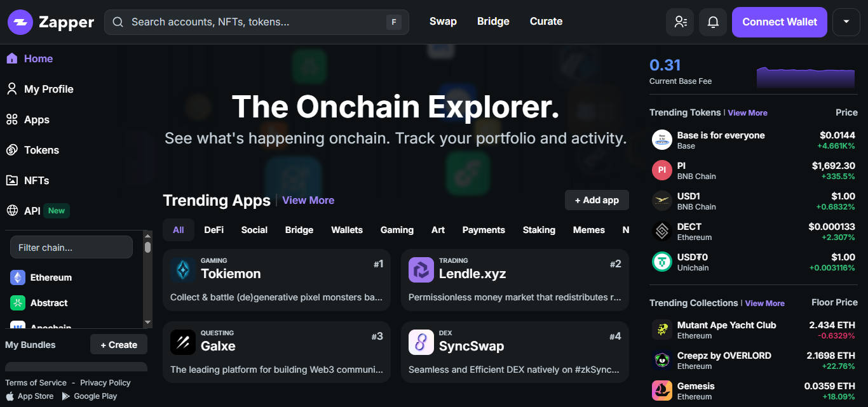Click the USD1 token icon

662,201
